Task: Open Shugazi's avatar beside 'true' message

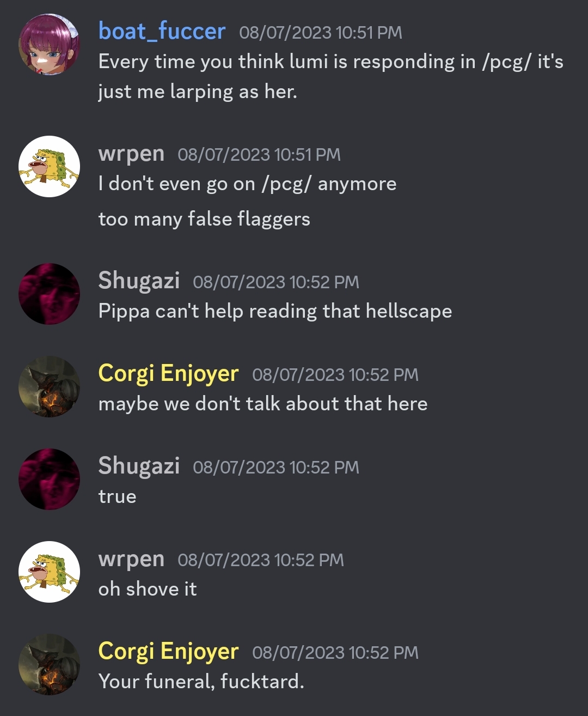Action: point(49,479)
